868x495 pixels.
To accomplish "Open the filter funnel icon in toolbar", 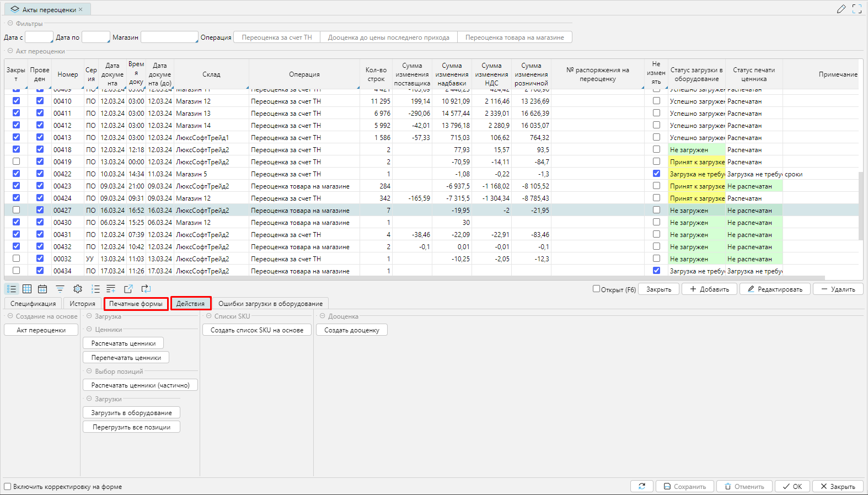I will [x=60, y=289].
